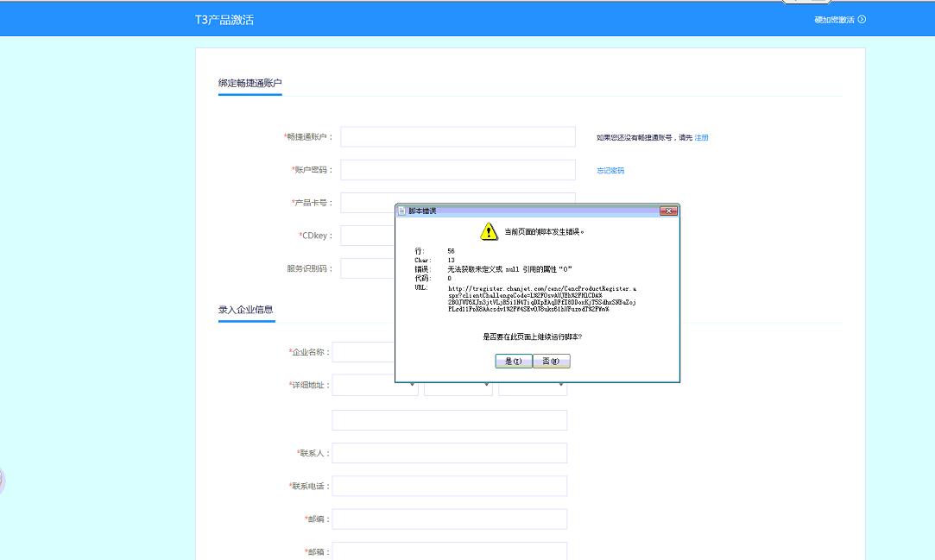Viewport: 935px width, 560px height.
Task: Focus the CDkey input field
Action: (x=367, y=236)
